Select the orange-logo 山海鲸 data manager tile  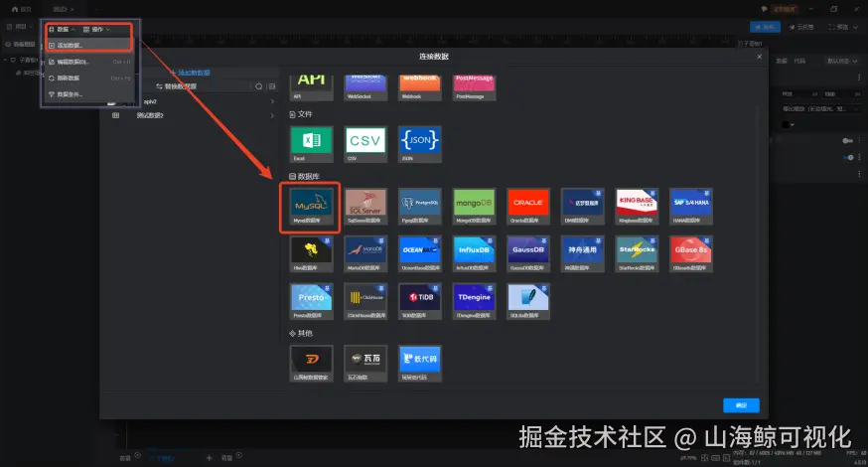pos(312,364)
